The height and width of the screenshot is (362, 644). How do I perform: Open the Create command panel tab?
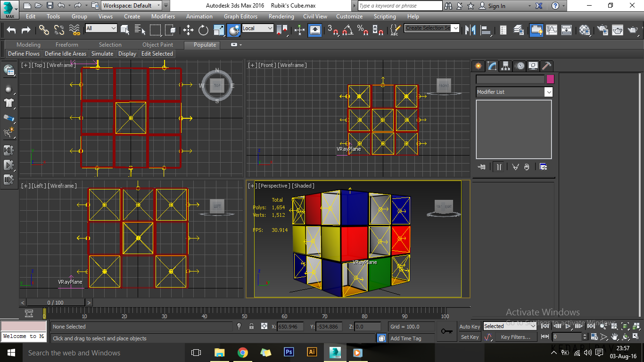478,66
